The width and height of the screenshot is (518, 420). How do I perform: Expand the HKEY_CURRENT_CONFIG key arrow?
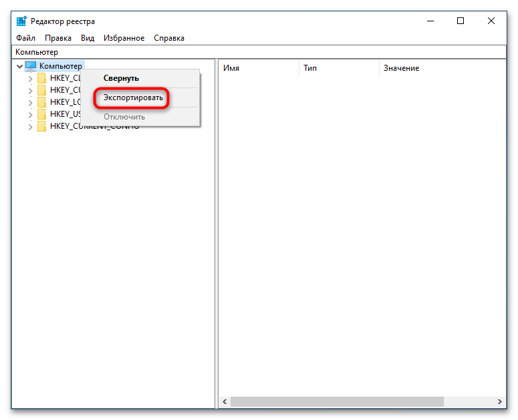[30, 127]
